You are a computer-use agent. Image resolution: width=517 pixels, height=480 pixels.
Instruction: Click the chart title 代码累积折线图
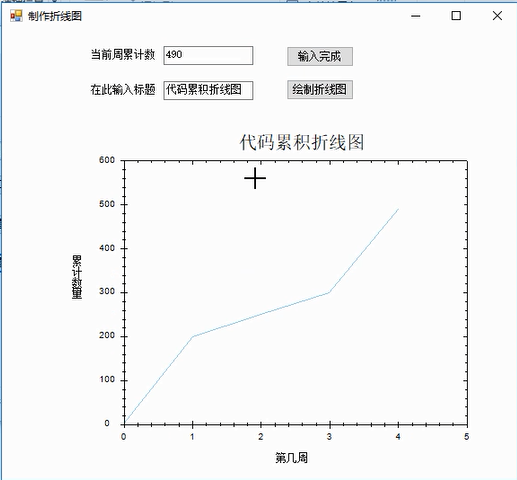tap(302, 142)
